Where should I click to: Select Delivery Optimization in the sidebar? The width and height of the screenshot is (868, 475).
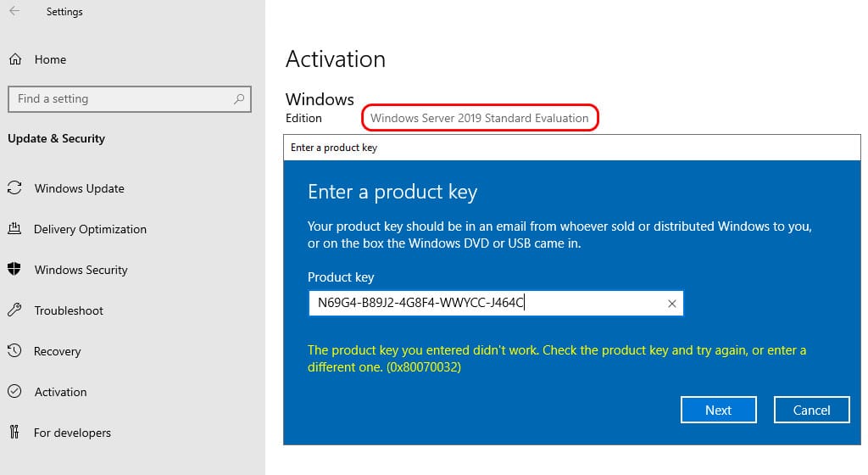tap(90, 229)
